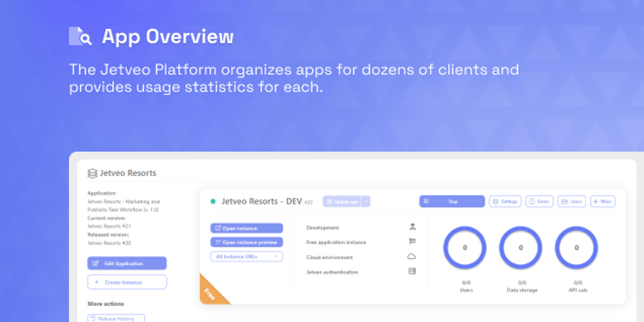644x322 pixels.
Task: Click the Development label
Action: pyautogui.click(x=323, y=228)
